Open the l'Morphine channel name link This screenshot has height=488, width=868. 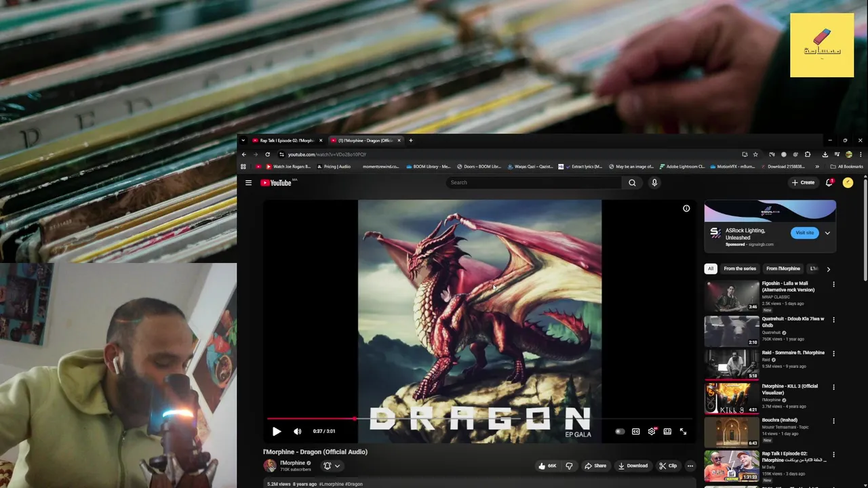tap(292, 463)
